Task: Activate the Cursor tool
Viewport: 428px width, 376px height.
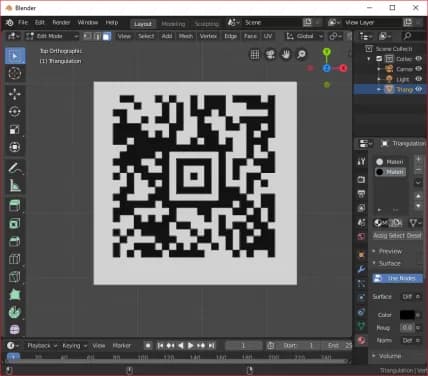Action: coord(15,74)
